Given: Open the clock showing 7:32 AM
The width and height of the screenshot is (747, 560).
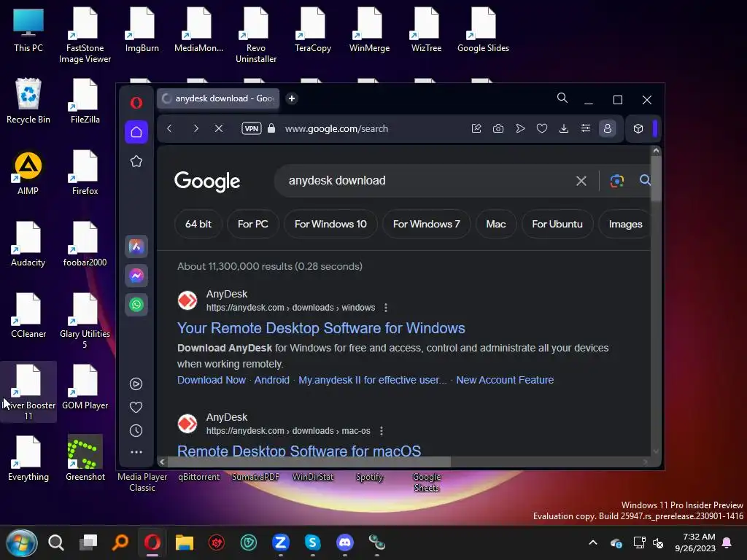Looking at the screenshot, I should click(695, 542).
